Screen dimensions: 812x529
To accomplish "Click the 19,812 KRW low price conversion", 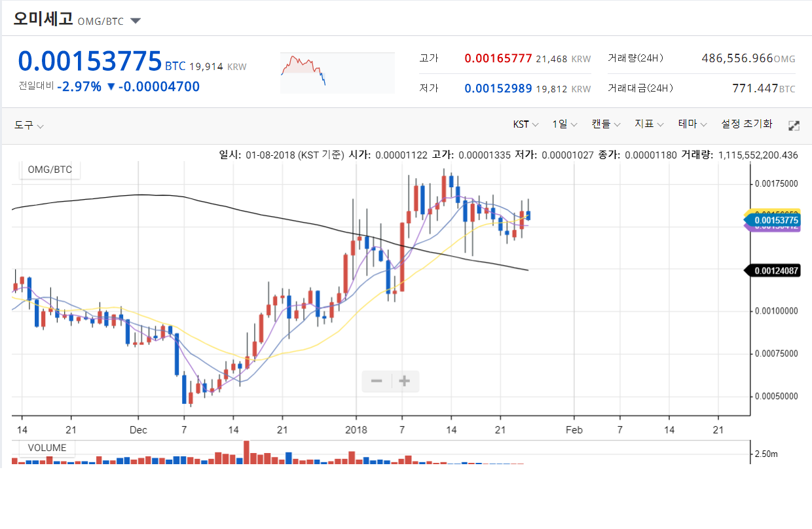I will tap(563, 89).
